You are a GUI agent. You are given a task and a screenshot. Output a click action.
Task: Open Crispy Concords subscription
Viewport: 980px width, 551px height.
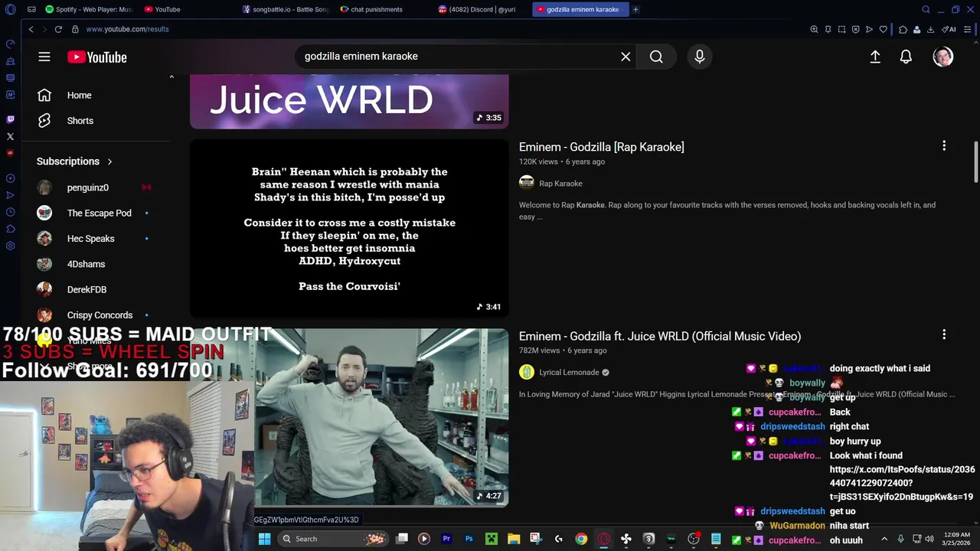pyautogui.click(x=100, y=315)
